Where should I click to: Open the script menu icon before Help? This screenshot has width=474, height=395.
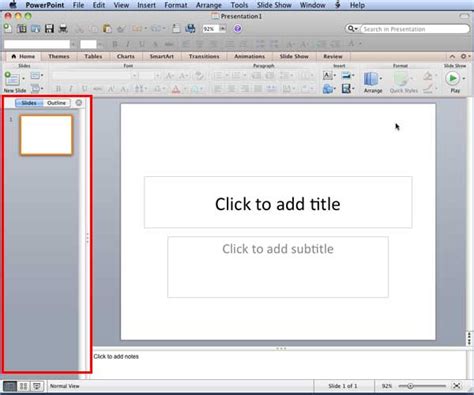point(337,5)
